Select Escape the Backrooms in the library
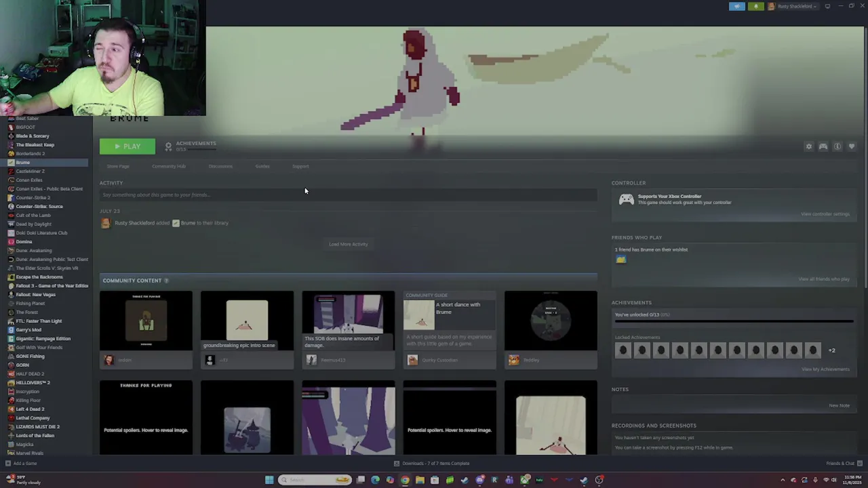 coord(39,277)
